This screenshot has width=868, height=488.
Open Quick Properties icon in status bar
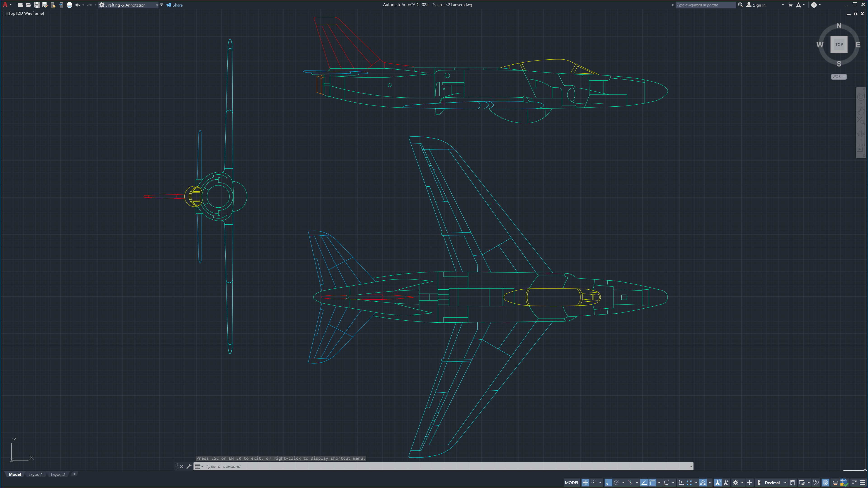793,483
